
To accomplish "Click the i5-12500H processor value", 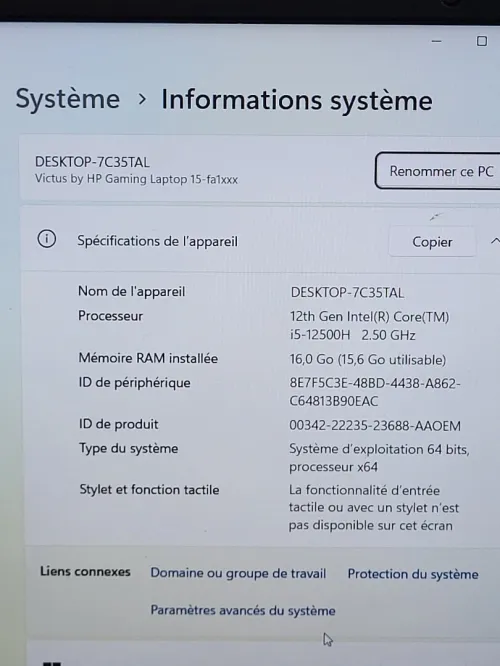I will point(369,326).
